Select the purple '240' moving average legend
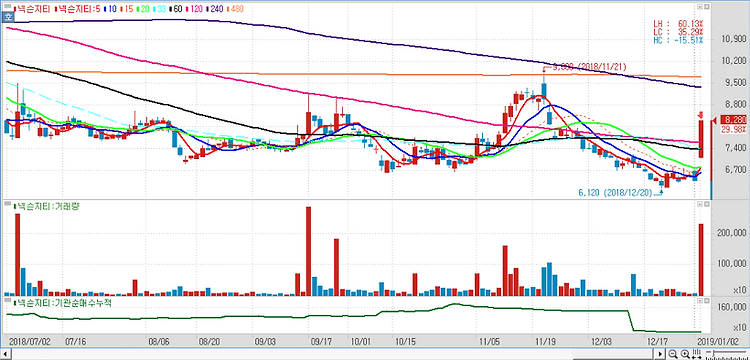Viewport: 750px width, 360px height. pyautogui.click(x=215, y=9)
